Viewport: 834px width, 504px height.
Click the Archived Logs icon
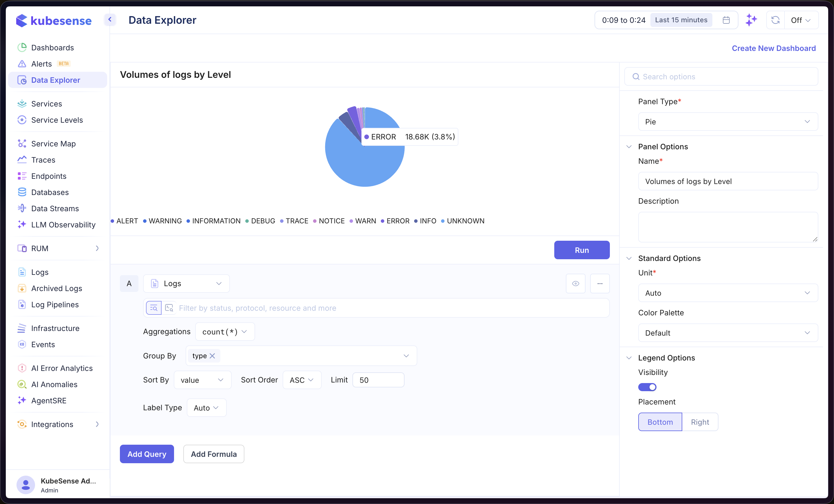click(x=22, y=288)
